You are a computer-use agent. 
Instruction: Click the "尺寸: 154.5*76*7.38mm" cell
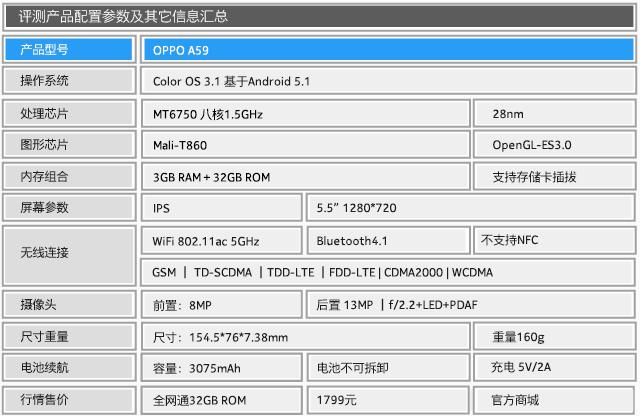(305, 336)
